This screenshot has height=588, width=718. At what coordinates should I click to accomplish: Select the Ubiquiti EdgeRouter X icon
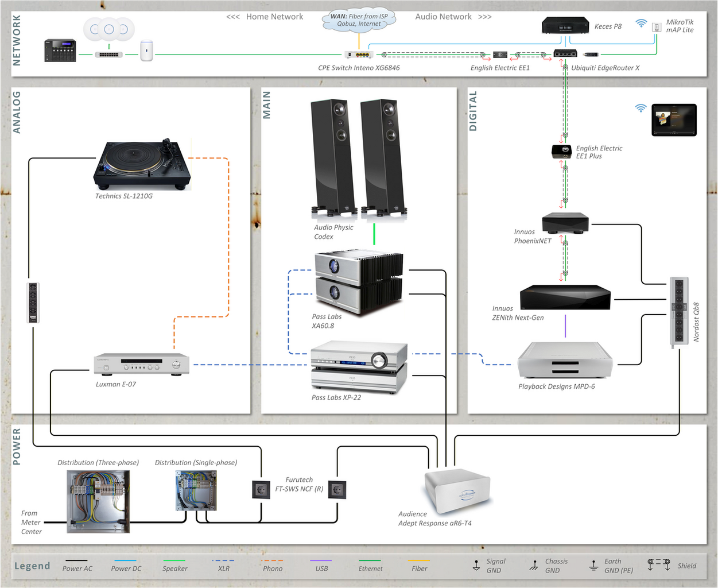pyautogui.click(x=565, y=54)
